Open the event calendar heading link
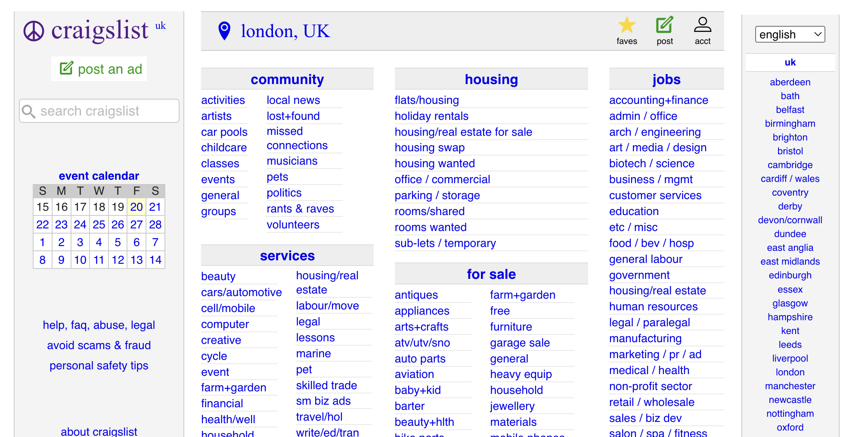Image resolution: width=868 pixels, height=437 pixels. [99, 176]
